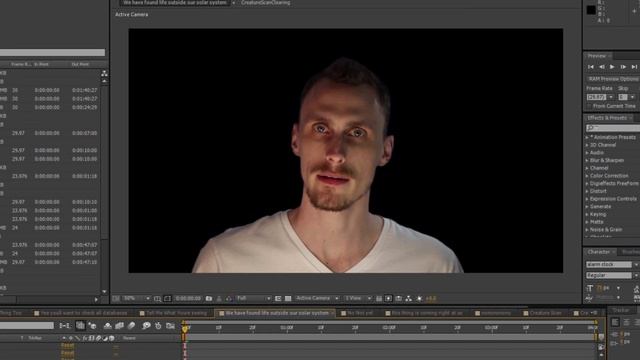Image resolution: width=640 pixels, height=360 pixels.
Task: Toggle the Transparency Grid icon
Action: pos(288,299)
